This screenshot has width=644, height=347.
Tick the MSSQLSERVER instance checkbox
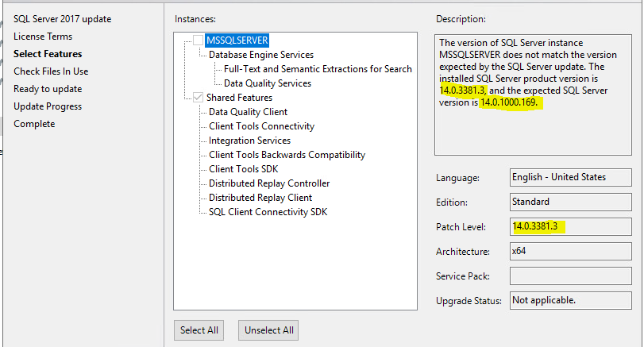point(198,40)
